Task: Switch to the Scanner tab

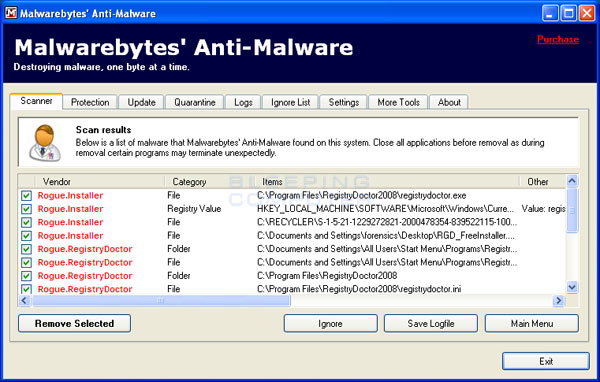Action: click(36, 101)
